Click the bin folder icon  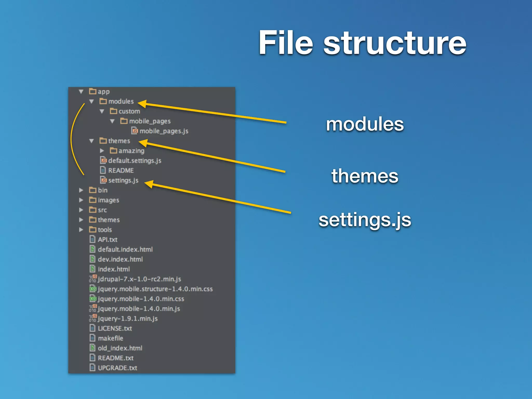click(x=92, y=190)
